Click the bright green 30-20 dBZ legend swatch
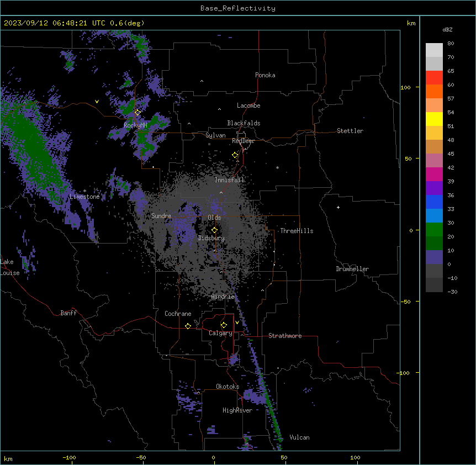The image size is (476, 465). point(434,230)
